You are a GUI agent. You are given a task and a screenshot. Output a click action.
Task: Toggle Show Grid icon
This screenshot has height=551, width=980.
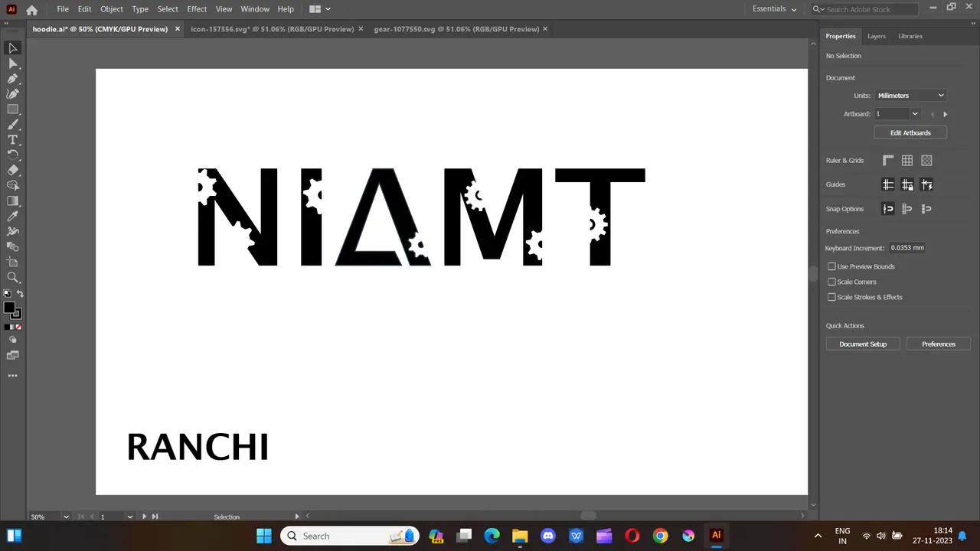pyautogui.click(x=907, y=161)
